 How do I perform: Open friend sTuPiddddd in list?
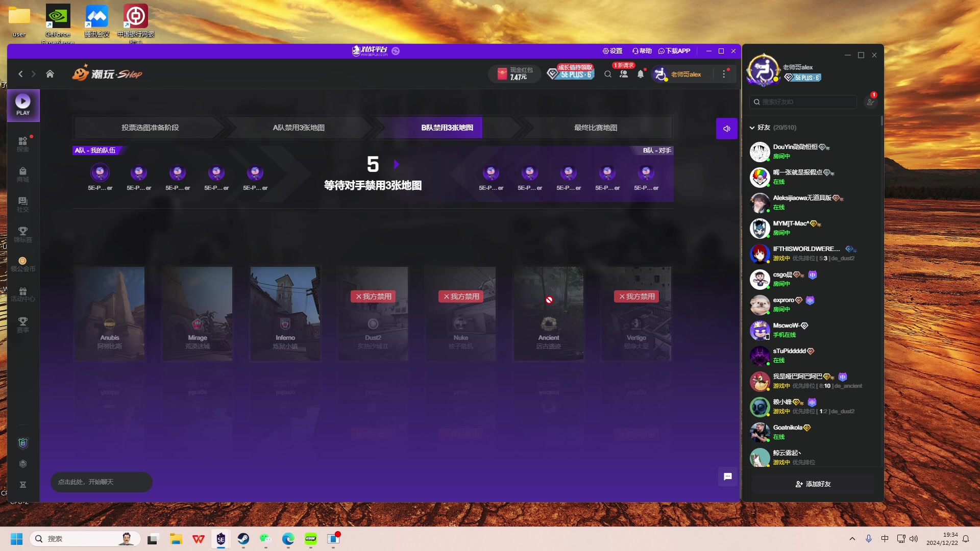pos(812,356)
